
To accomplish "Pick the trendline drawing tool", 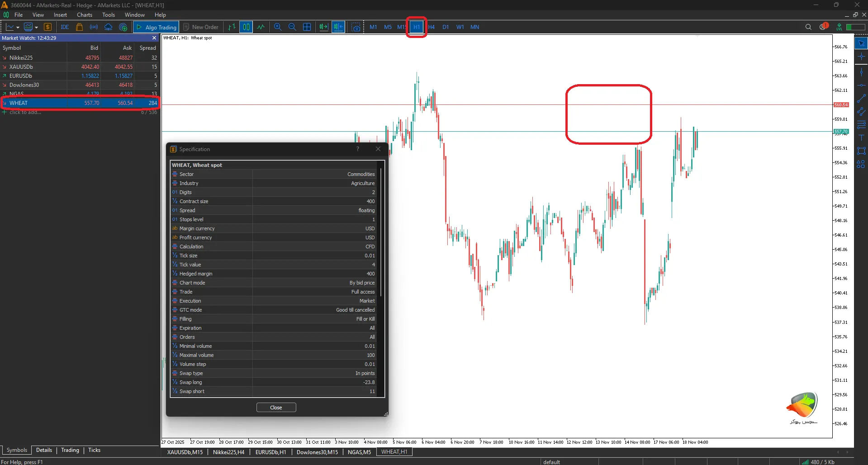I will click(861, 98).
